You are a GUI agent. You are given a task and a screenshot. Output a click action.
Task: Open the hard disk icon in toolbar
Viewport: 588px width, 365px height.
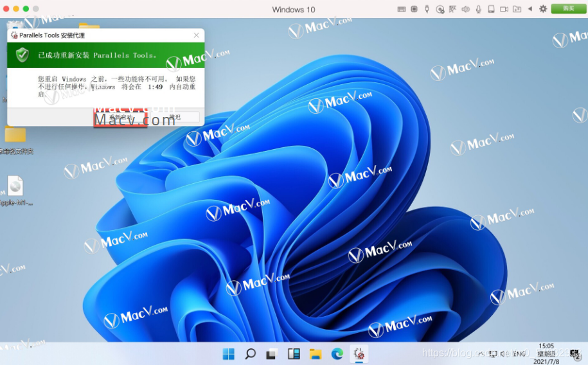(491, 9)
